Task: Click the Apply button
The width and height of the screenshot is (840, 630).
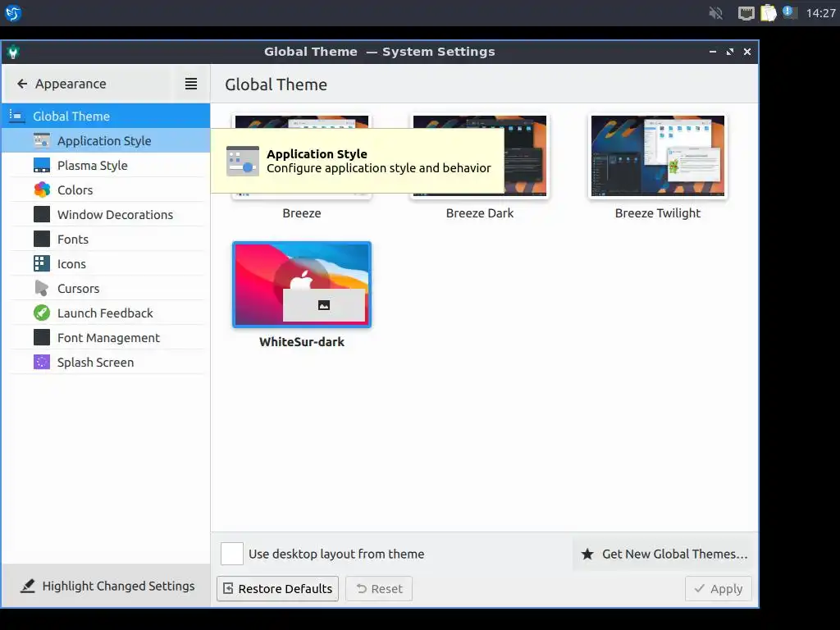Action: pyautogui.click(x=719, y=589)
